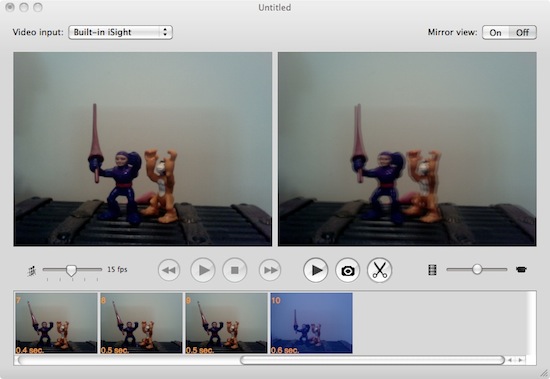550x379 pixels.
Task: Minimize the Untitled window
Action: tap(24, 7)
